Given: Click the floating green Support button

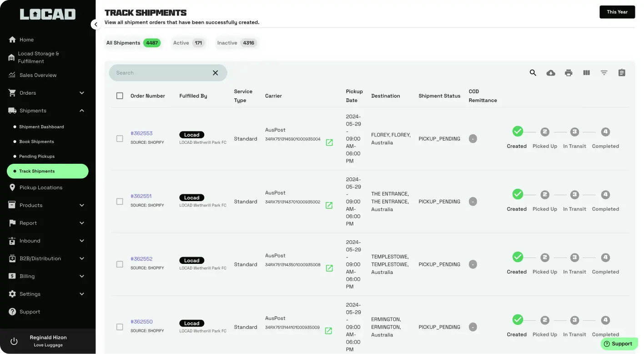Looking at the screenshot, I should coord(619,344).
